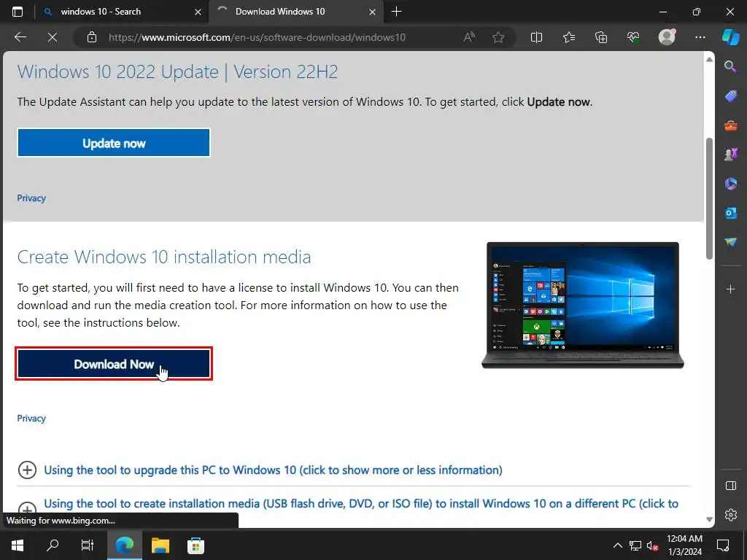Launch Copilot from the sidebar
Image resolution: width=747 pixels, height=560 pixels.
tap(731, 36)
